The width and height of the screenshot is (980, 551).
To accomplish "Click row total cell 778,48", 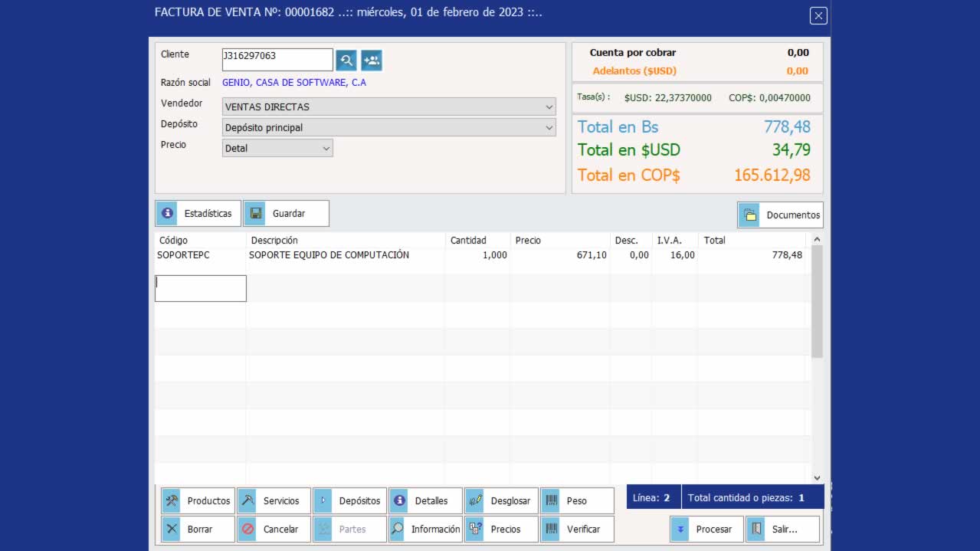I will (787, 255).
